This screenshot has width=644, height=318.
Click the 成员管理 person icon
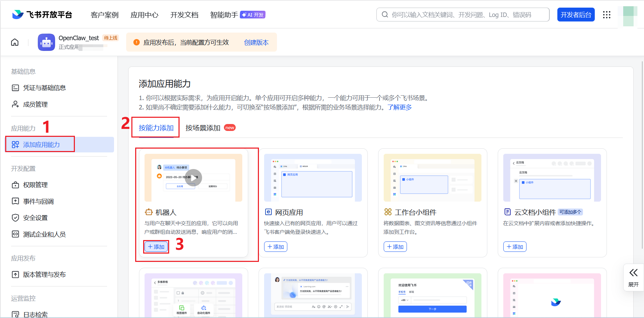tap(15, 104)
